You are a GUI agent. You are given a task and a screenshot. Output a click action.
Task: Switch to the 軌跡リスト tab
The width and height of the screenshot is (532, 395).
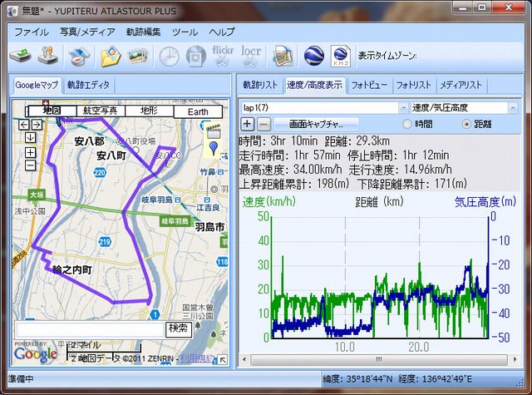coord(260,85)
